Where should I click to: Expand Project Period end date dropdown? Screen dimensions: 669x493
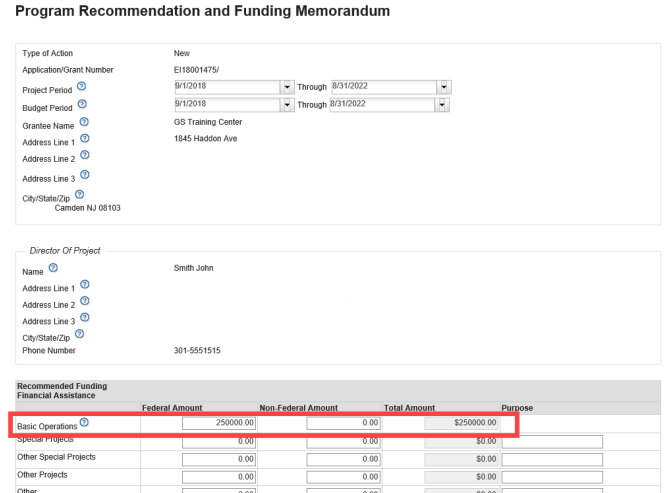click(443, 87)
